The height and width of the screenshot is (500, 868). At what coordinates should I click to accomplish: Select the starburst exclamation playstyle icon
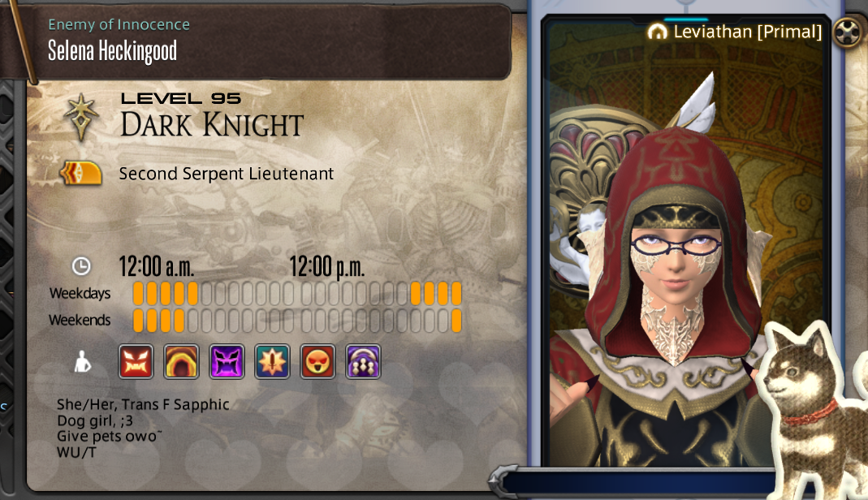pos(272,362)
